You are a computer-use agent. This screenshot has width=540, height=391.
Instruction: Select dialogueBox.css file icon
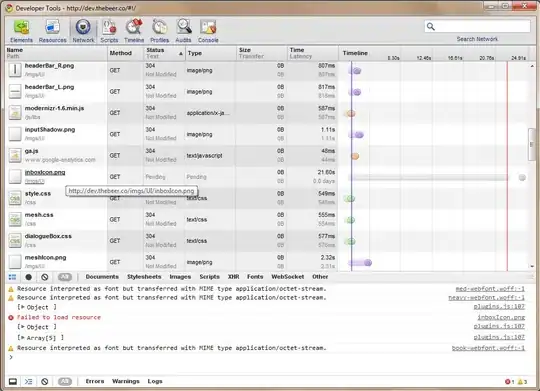point(15,241)
